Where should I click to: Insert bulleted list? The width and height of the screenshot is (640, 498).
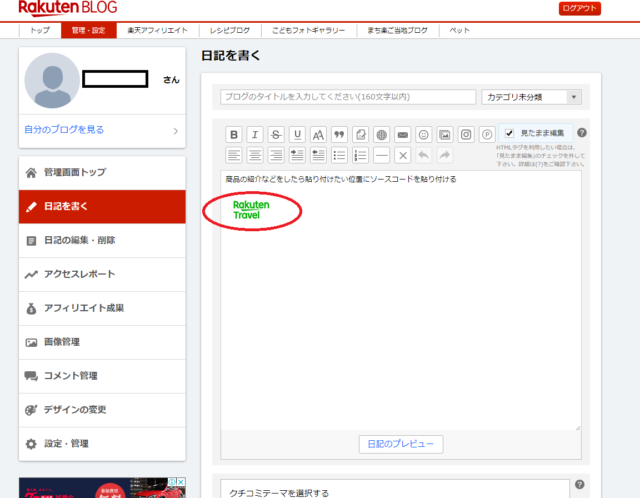point(339,155)
